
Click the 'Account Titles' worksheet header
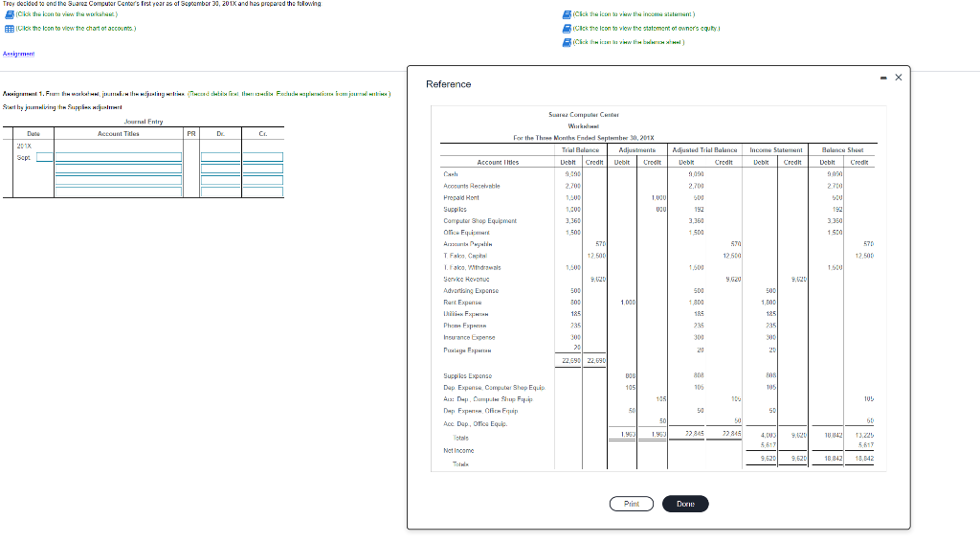(498, 163)
